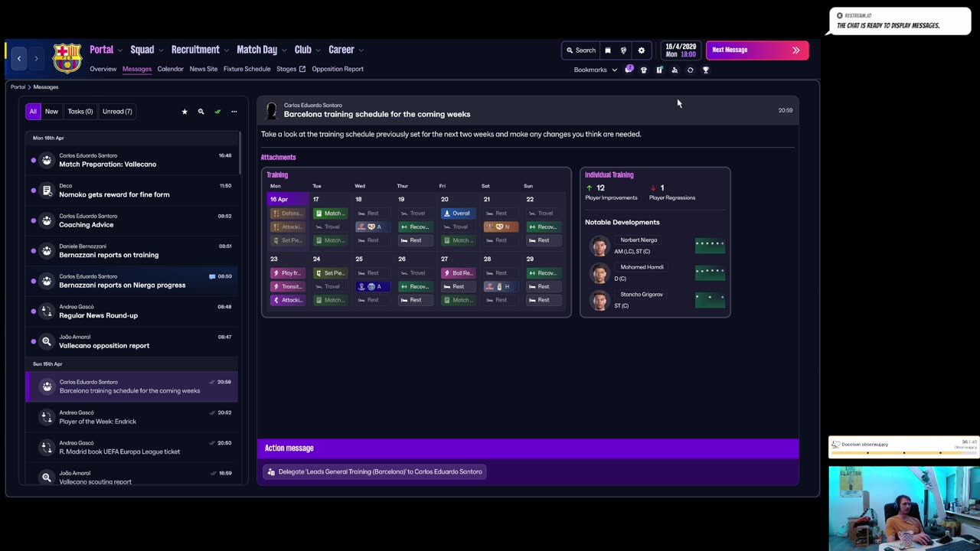Delegate general training to Carlos Eduardo Santoro

(x=374, y=472)
